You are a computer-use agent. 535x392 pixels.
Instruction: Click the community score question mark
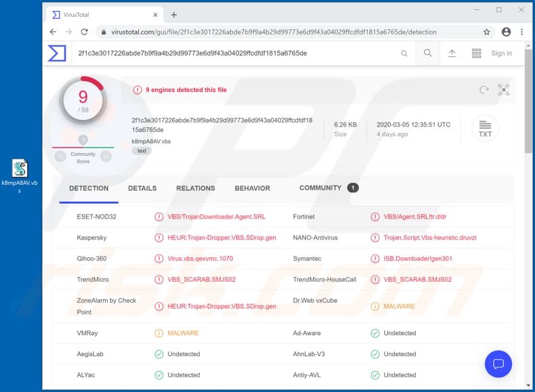coord(83,140)
